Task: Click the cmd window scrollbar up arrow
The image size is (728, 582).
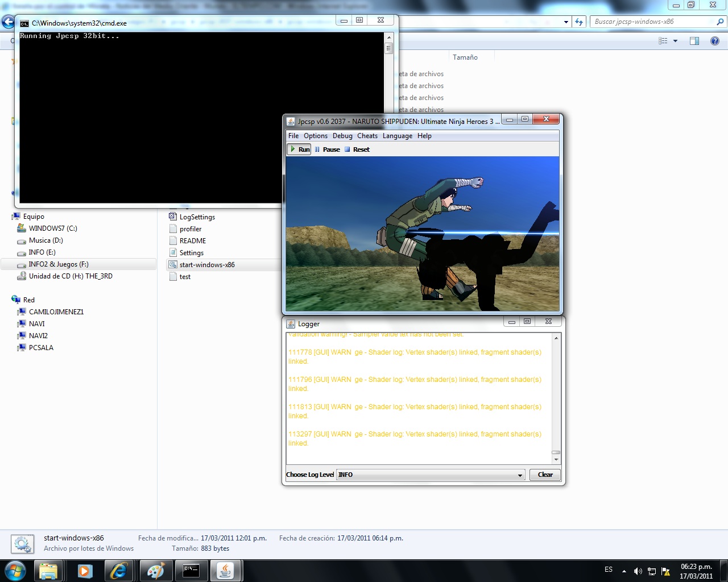Action: point(389,38)
